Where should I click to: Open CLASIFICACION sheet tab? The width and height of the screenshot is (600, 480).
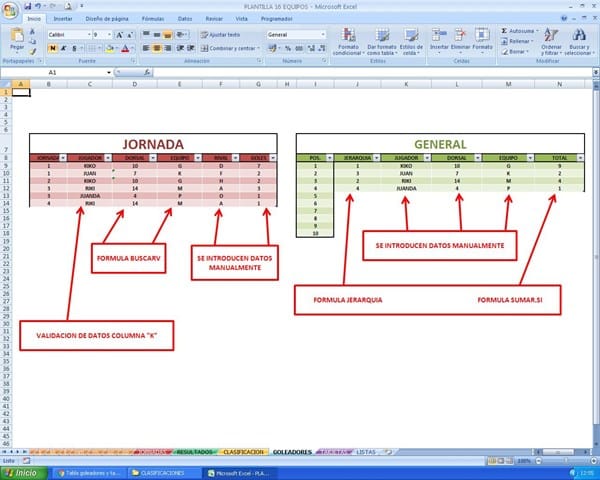(244, 452)
